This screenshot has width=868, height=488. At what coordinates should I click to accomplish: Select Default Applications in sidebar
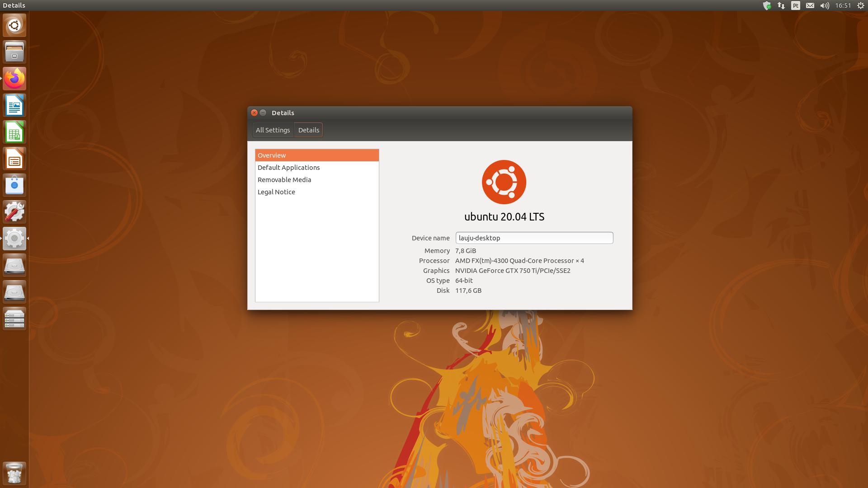pos(288,168)
